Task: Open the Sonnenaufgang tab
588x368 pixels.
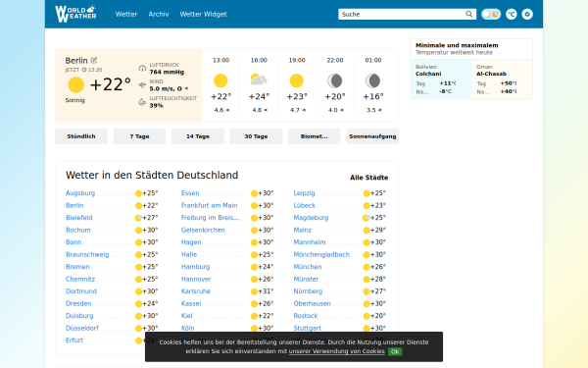Action: click(x=372, y=136)
